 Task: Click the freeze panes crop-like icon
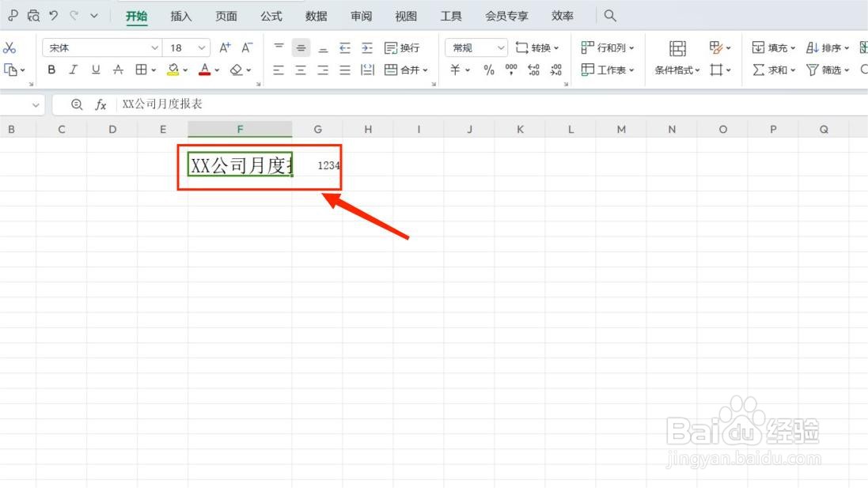(716, 70)
